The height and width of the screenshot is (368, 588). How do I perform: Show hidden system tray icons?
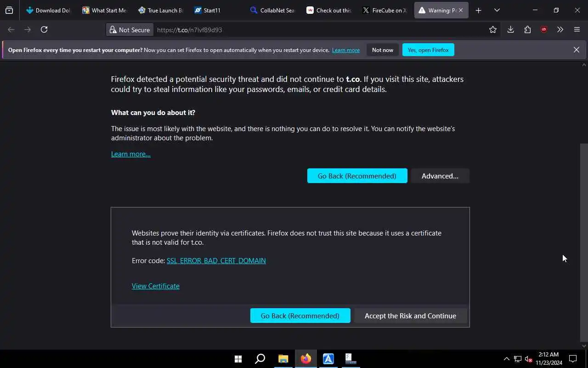(x=507, y=359)
